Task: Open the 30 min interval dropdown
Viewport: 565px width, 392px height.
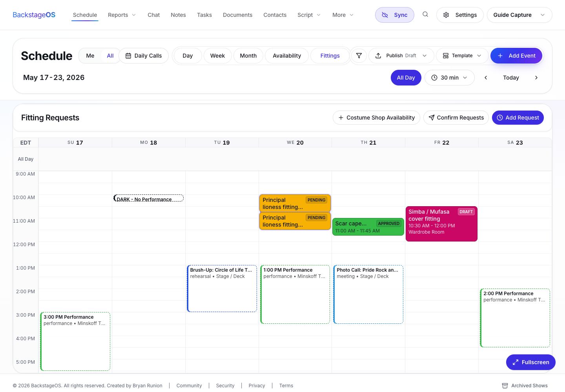Action: pyautogui.click(x=450, y=78)
